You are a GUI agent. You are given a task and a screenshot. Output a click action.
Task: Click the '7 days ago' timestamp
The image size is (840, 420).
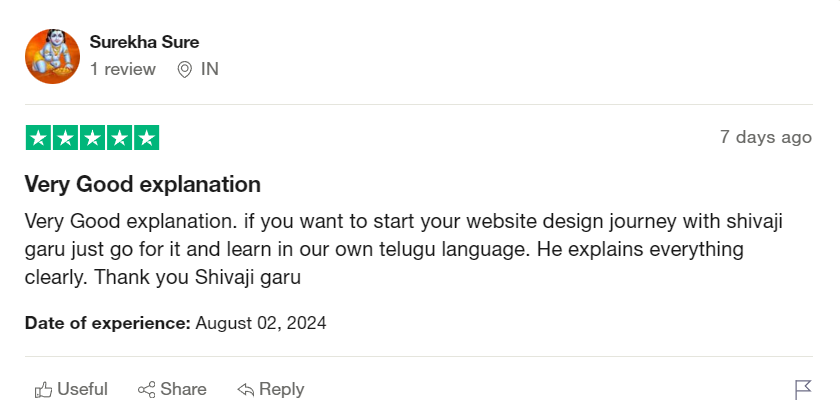[765, 137]
